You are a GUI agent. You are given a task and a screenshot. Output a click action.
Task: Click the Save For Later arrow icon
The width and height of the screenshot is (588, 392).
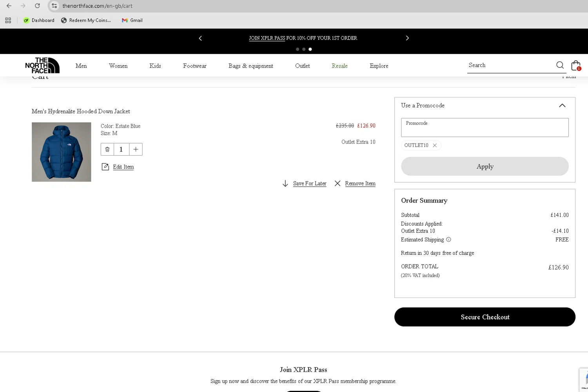285,183
